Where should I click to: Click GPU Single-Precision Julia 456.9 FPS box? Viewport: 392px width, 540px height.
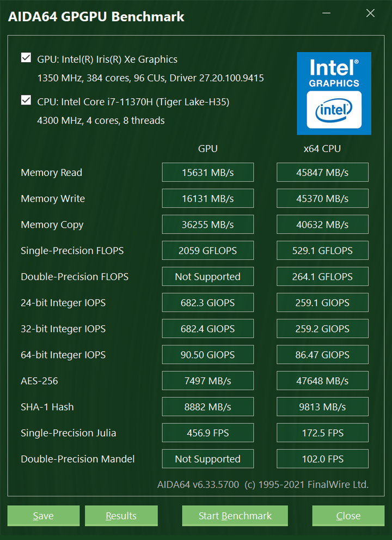point(208,433)
